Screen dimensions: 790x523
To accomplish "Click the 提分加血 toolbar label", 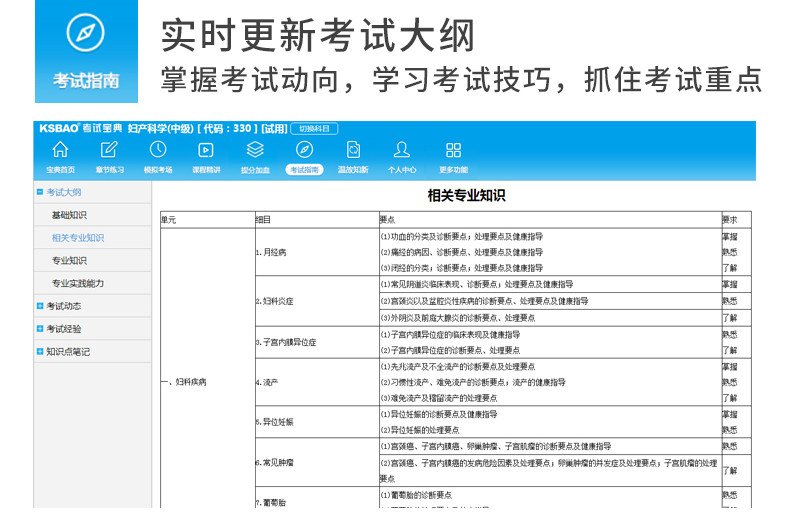I will coord(255,170).
